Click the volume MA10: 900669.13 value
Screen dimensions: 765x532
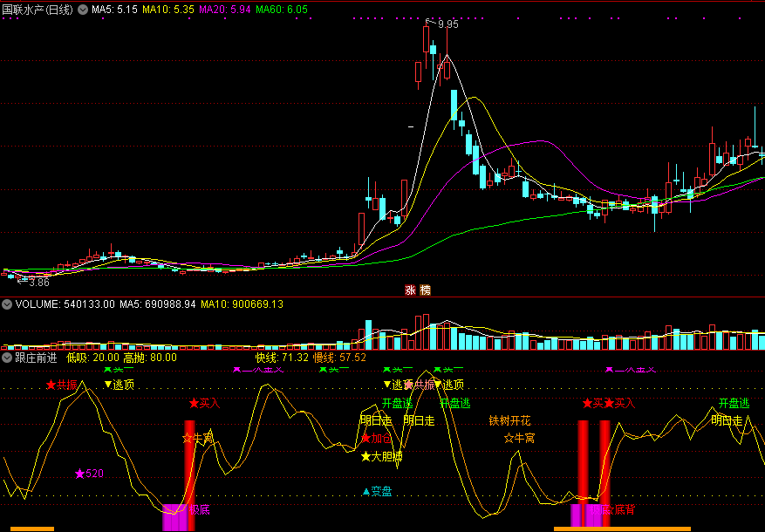[242, 304]
